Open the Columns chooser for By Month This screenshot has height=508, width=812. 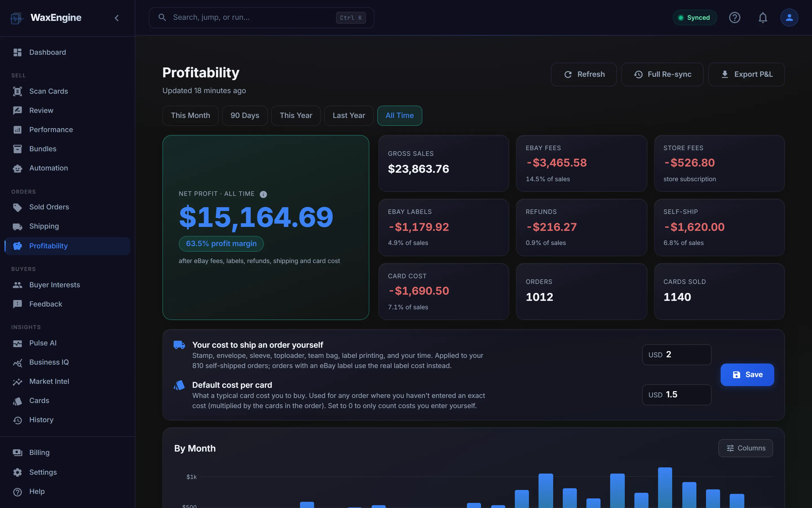tap(745, 448)
